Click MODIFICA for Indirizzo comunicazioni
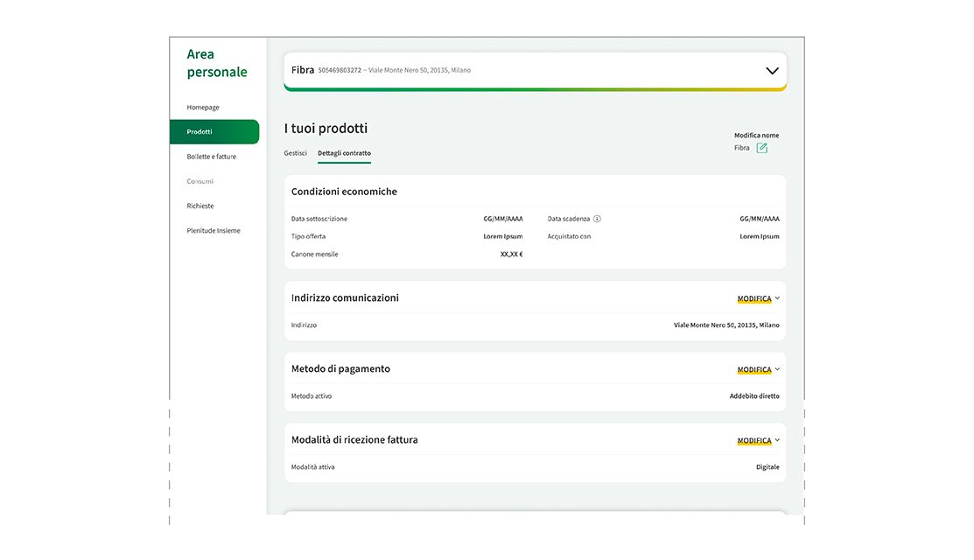The image size is (974, 560). pyautogui.click(x=753, y=298)
